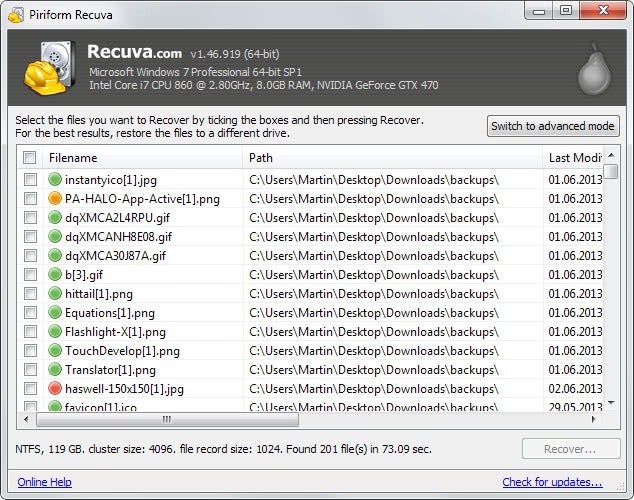This screenshot has width=634, height=500.
Task: Maximize the Piriform Recuva window
Action: pos(566,11)
